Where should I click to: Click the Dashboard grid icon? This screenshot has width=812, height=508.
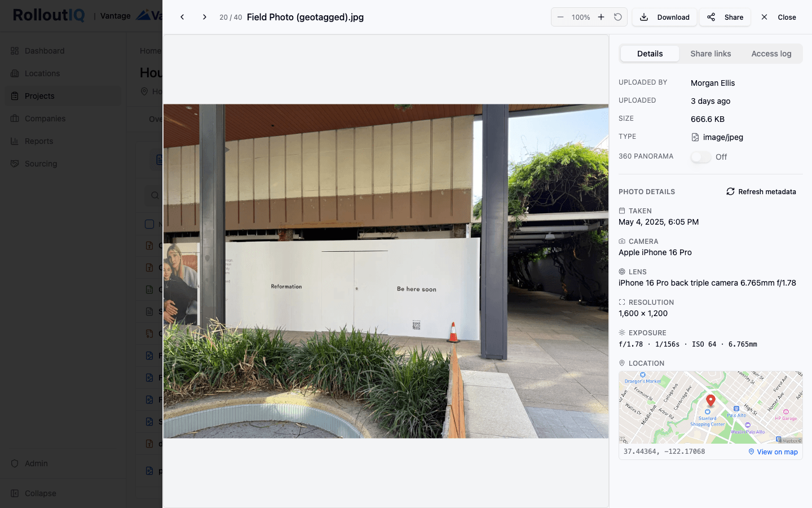click(15, 51)
